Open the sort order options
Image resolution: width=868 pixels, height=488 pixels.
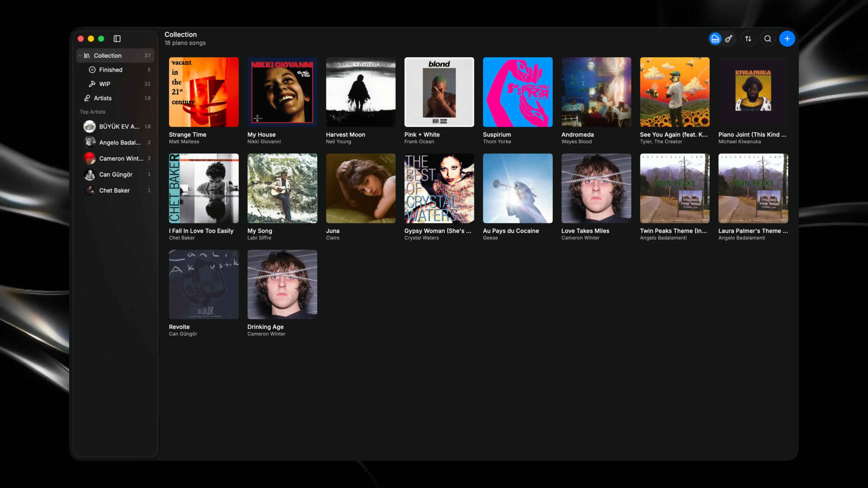[748, 39]
